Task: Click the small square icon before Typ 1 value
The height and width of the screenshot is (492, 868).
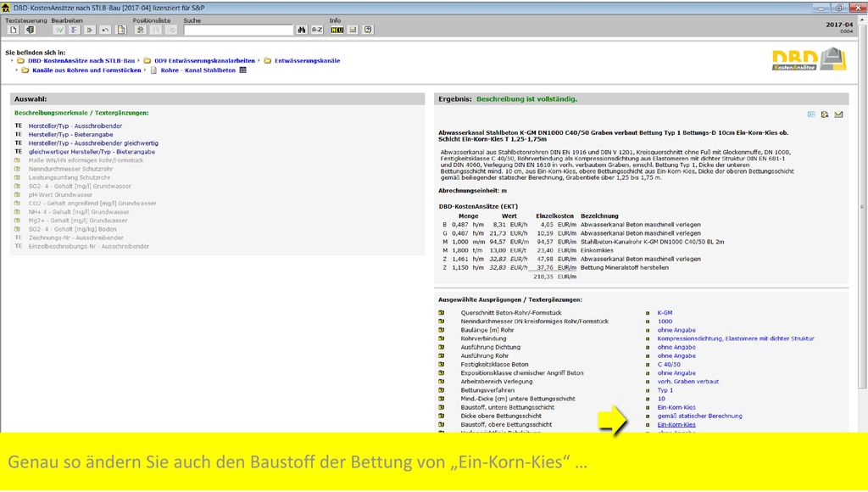Action: [x=648, y=390]
